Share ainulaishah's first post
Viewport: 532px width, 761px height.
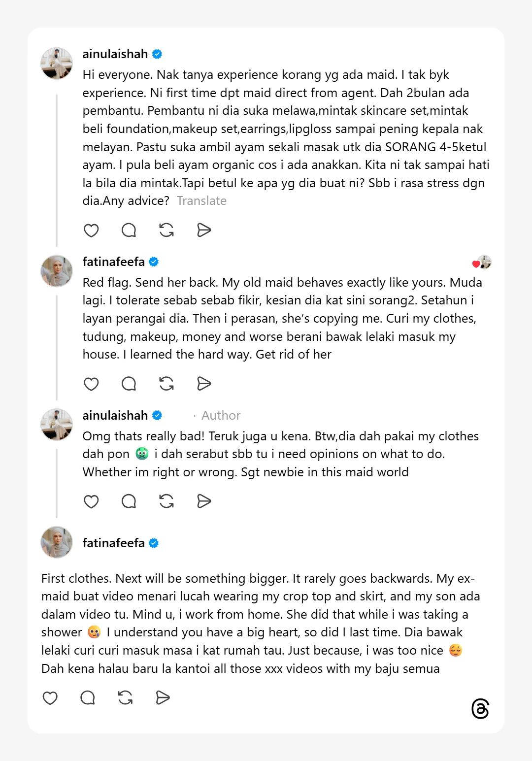click(x=204, y=230)
